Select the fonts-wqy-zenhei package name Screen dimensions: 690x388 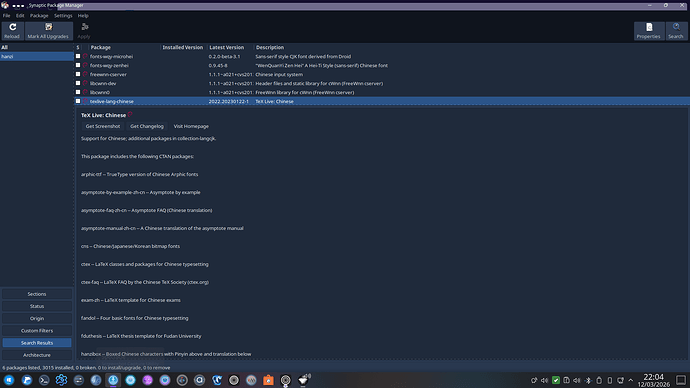(109, 66)
